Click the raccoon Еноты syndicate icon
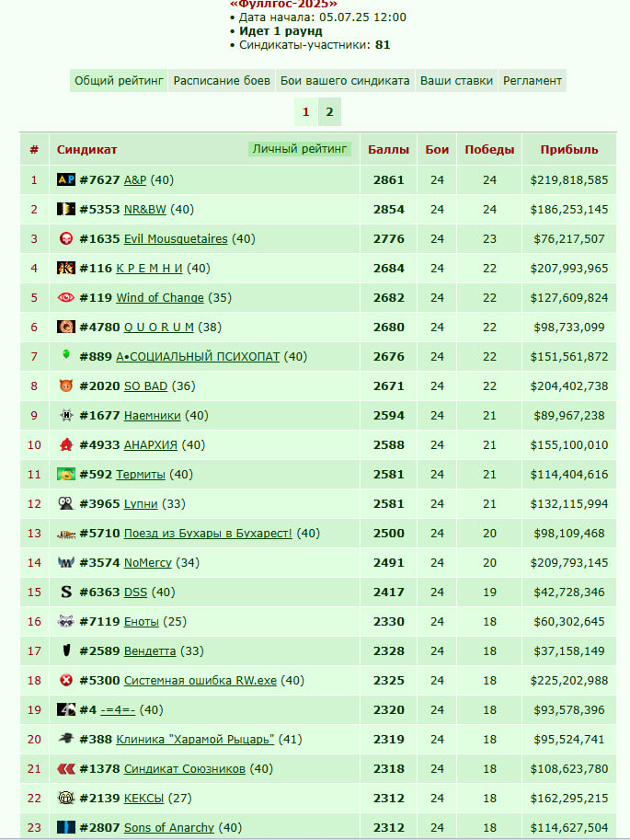 pos(66,621)
